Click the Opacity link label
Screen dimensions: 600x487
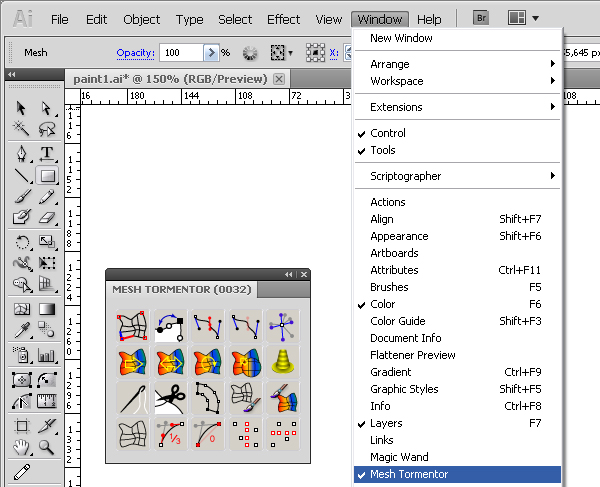[x=135, y=53]
